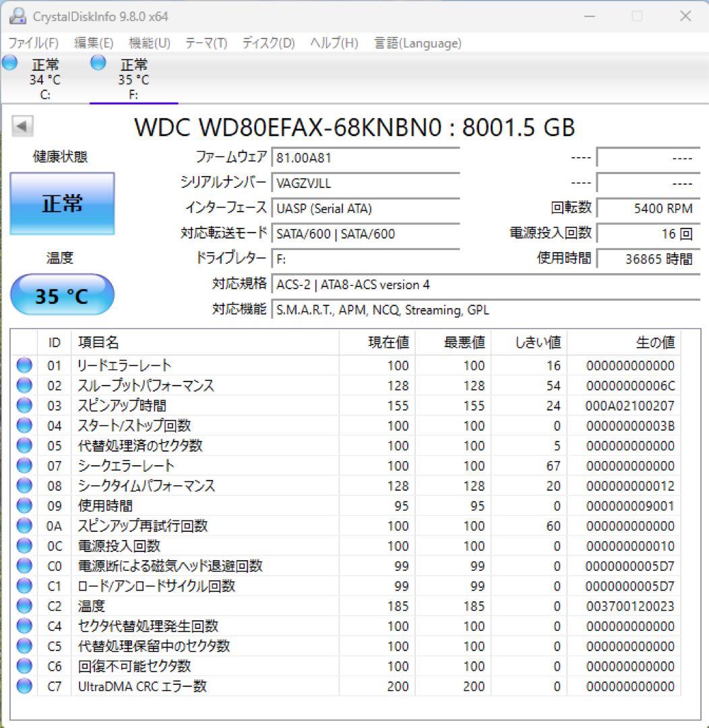
Task: Click status orb of row C4 セクタ代替処理発生回数
Action: point(24,626)
